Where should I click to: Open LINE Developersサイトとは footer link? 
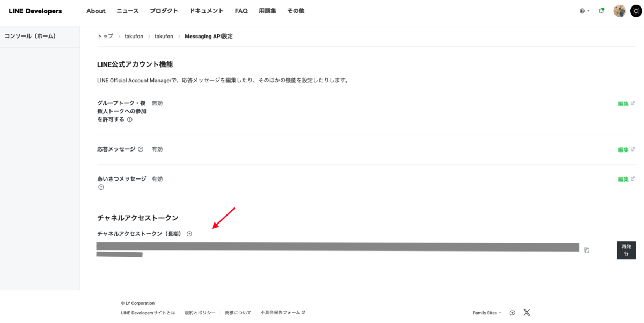point(148,313)
